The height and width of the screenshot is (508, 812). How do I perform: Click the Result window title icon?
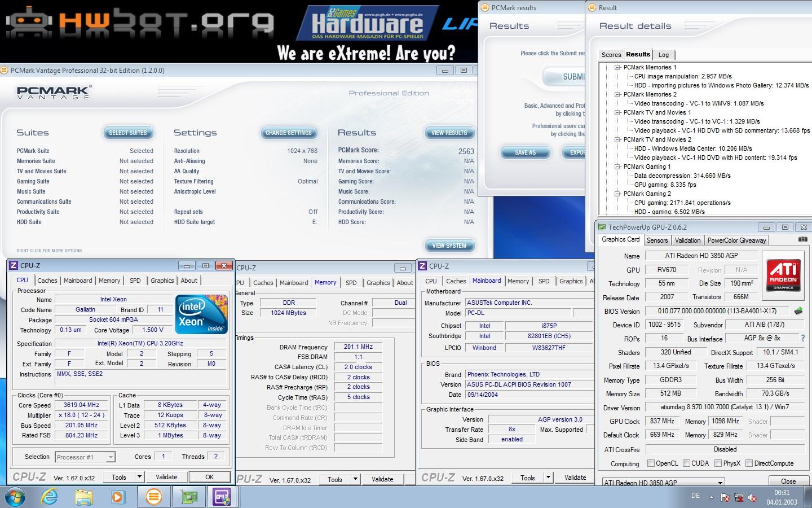click(592, 7)
